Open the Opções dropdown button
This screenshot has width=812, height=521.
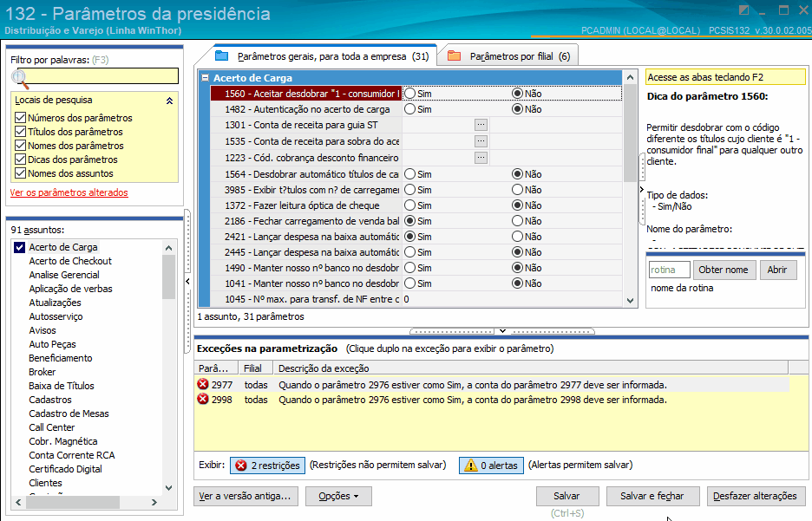tap(338, 496)
